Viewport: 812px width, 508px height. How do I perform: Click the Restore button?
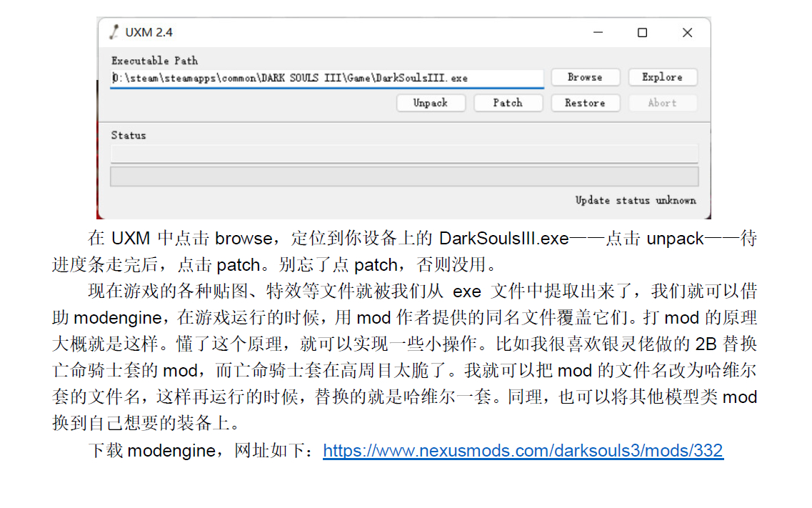[x=585, y=103]
